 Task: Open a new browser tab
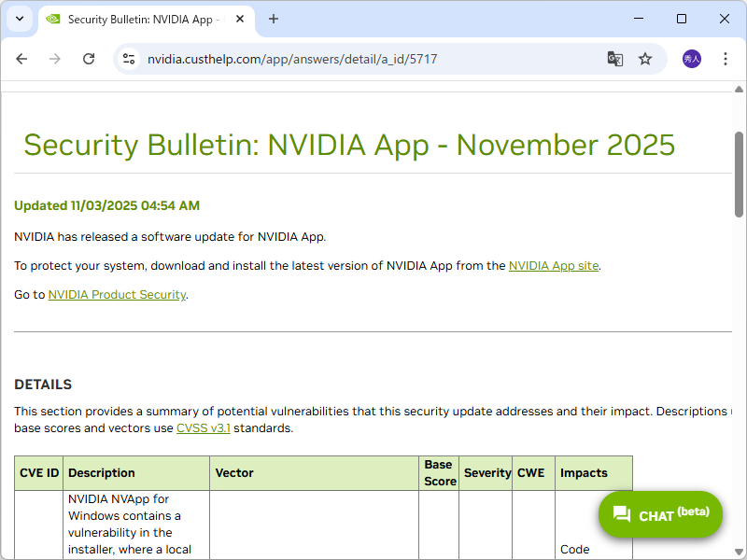(x=274, y=19)
